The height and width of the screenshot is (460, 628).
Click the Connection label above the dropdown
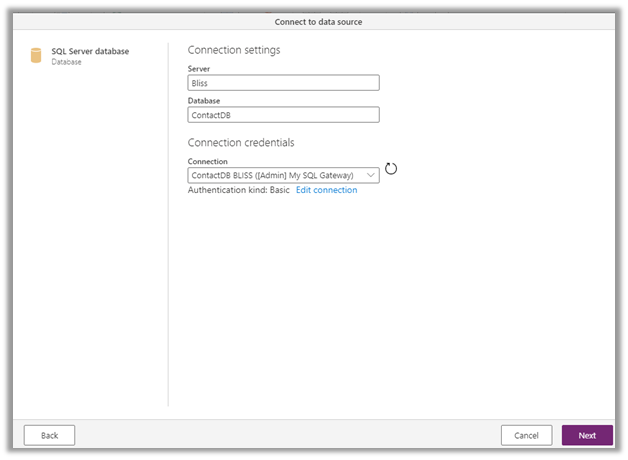(x=208, y=161)
